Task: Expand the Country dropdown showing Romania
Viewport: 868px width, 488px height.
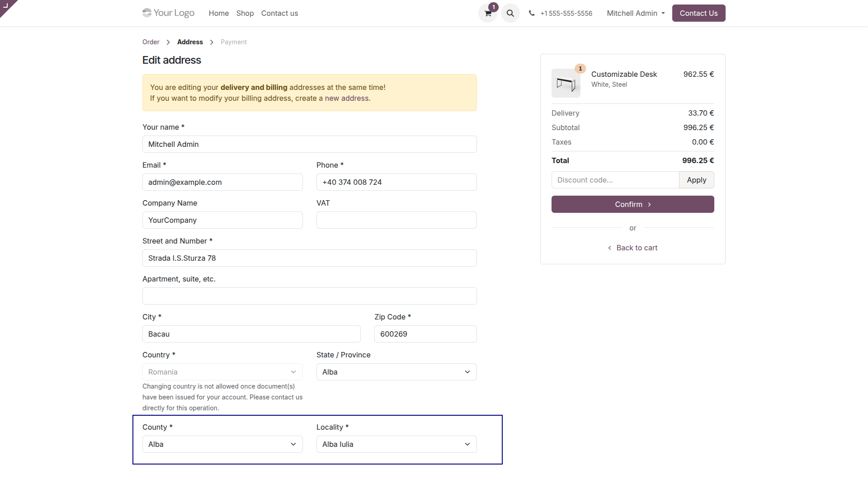Action: [222, 372]
